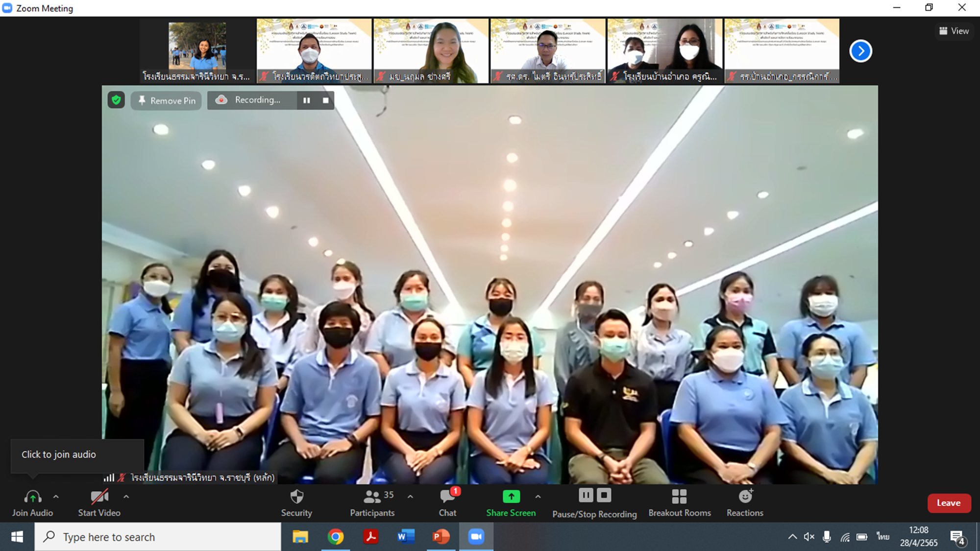Open share options arrow beside Share Screen
Screen dimensions: 980x551
[x=538, y=497]
